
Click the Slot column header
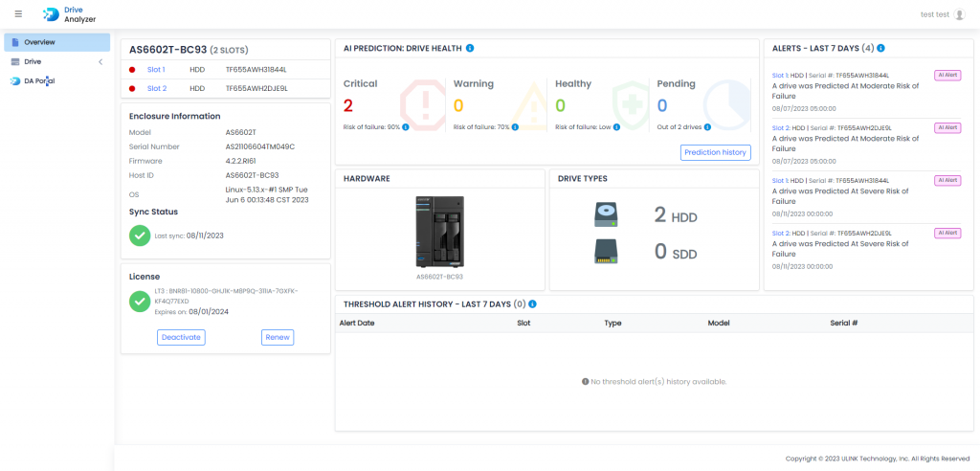(523, 324)
